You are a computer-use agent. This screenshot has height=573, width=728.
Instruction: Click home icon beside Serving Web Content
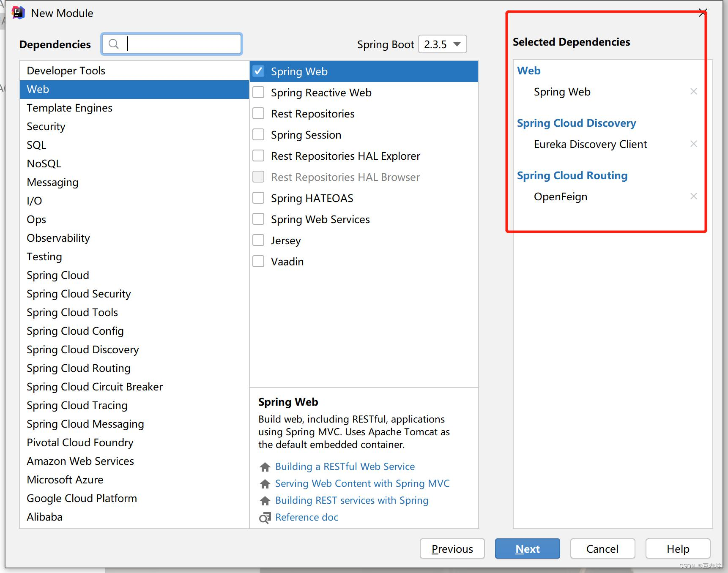pos(265,484)
